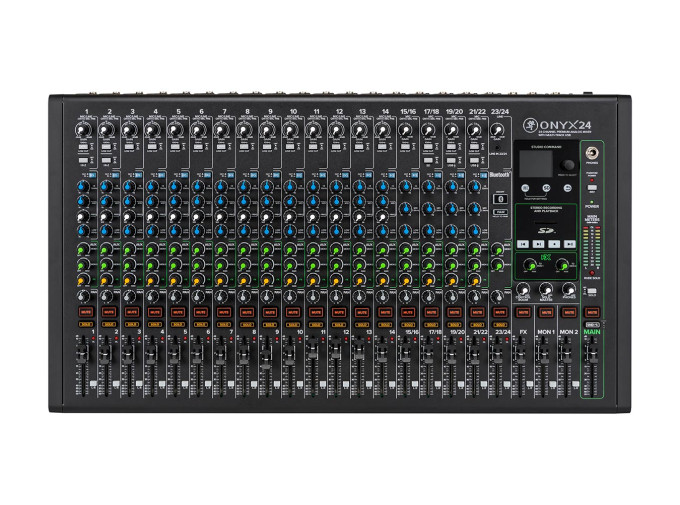This screenshot has width=680, height=505.
Task: Mute channel 1
Action: click(87, 312)
